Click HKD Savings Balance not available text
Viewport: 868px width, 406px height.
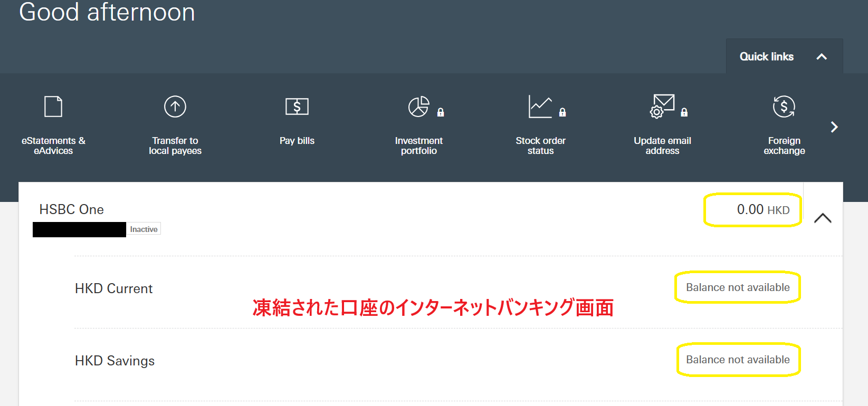point(738,360)
